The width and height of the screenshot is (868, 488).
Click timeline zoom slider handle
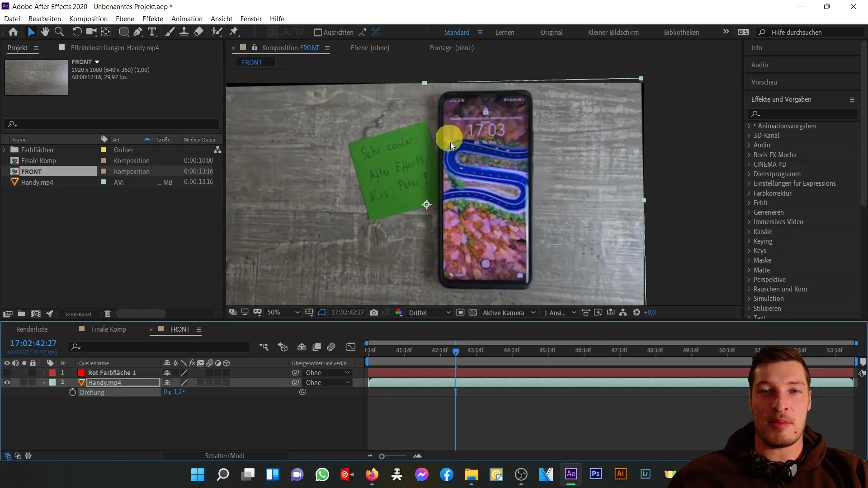(x=382, y=456)
